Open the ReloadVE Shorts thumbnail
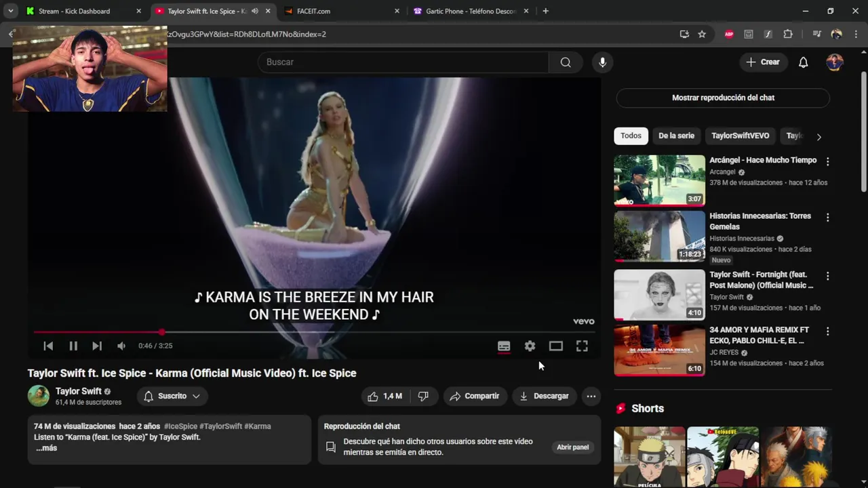This screenshot has width=868, height=488. pos(723,457)
